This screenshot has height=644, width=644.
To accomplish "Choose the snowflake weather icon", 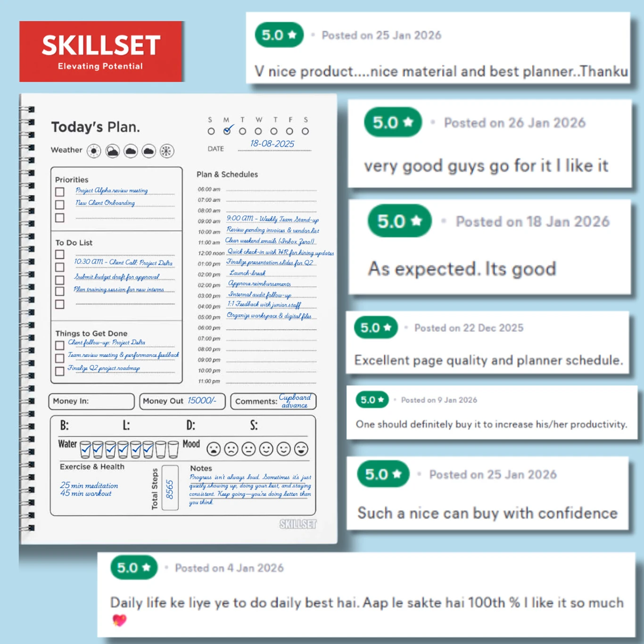I will [166, 151].
